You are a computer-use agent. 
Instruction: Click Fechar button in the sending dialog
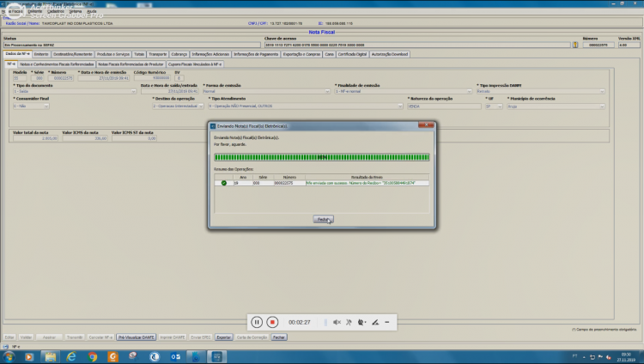point(323,220)
